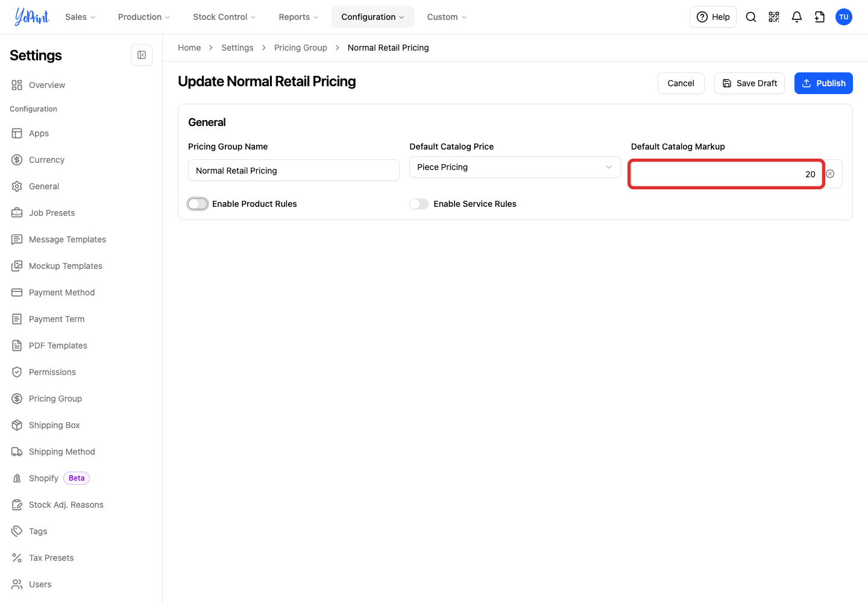Image resolution: width=868 pixels, height=603 pixels.
Task: Go to Settings breadcrumb link
Action: click(237, 48)
